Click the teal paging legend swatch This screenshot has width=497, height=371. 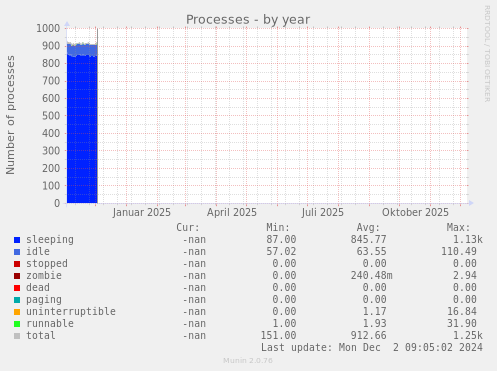coord(17,300)
